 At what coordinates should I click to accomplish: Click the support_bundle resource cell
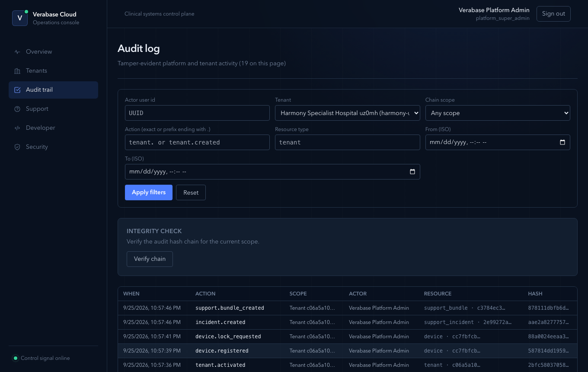point(465,308)
